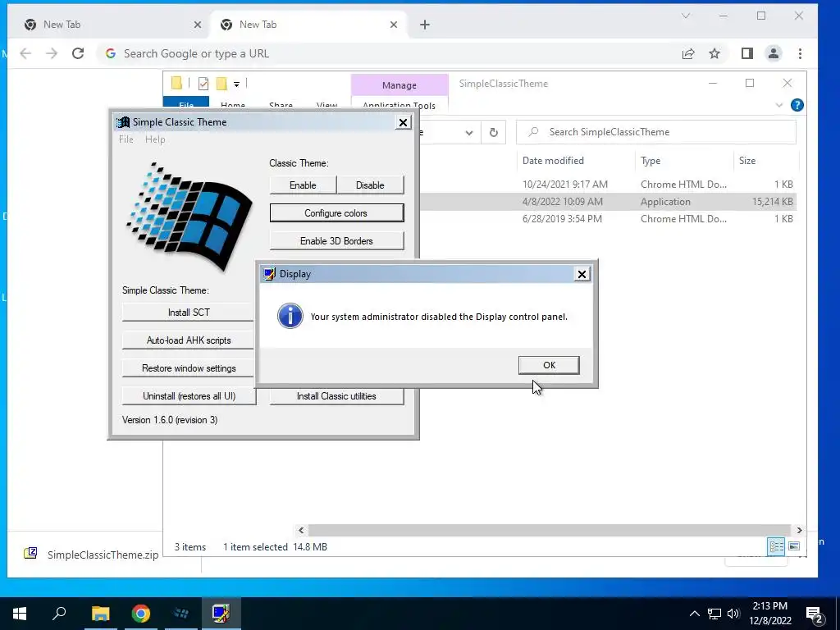Click Chrome share page icon
The image size is (840, 630).
tap(688, 53)
